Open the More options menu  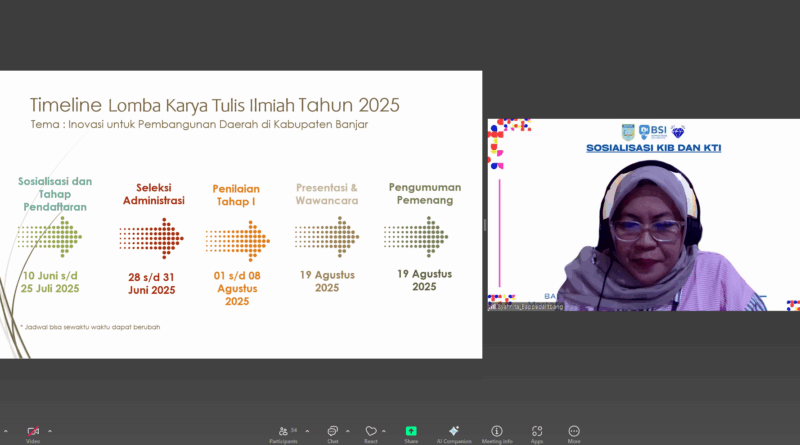[574, 431]
